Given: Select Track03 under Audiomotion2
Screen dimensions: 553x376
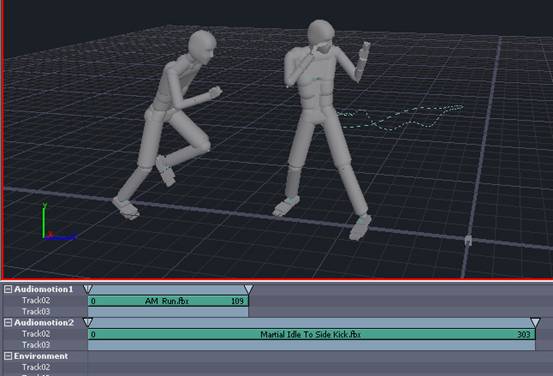Looking at the screenshot, I should point(36,345).
